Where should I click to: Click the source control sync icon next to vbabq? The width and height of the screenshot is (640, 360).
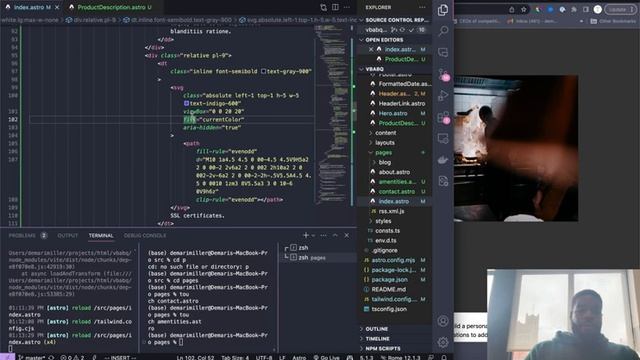click(x=402, y=30)
